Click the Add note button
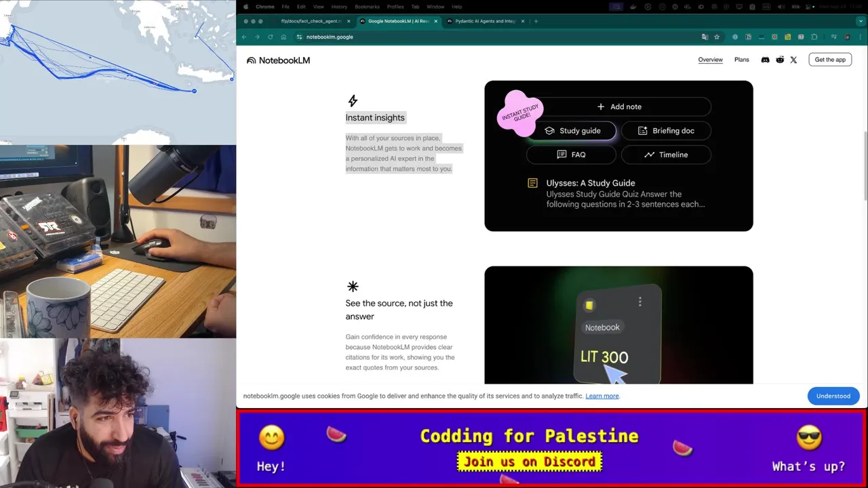The width and height of the screenshot is (868, 488). coord(618,106)
